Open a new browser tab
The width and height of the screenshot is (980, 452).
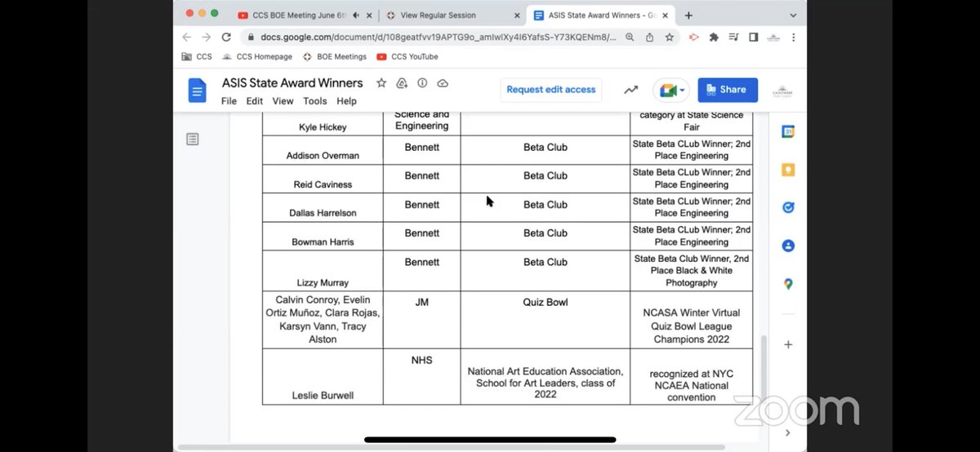tap(688, 15)
